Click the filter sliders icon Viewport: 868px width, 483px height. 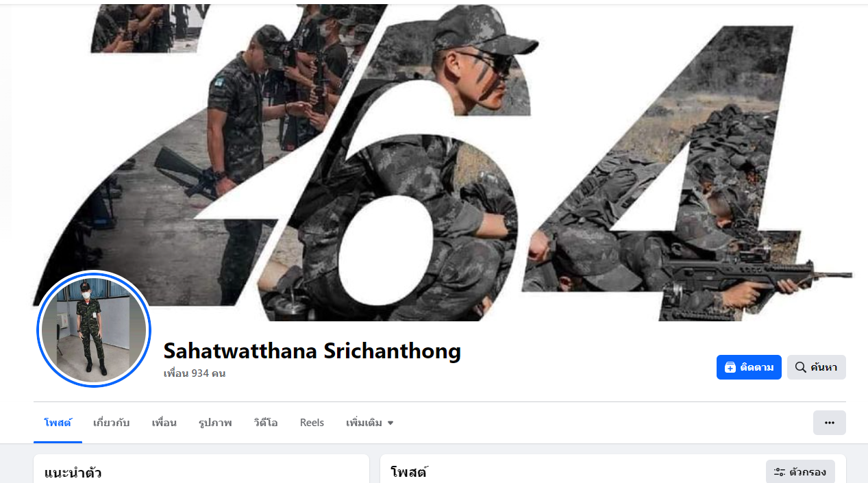pos(780,472)
